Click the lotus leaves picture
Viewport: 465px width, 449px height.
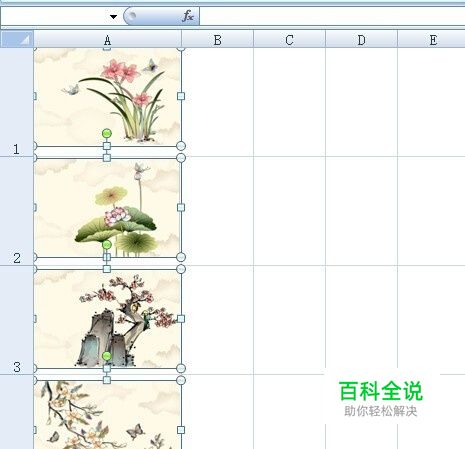click(x=107, y=208)
